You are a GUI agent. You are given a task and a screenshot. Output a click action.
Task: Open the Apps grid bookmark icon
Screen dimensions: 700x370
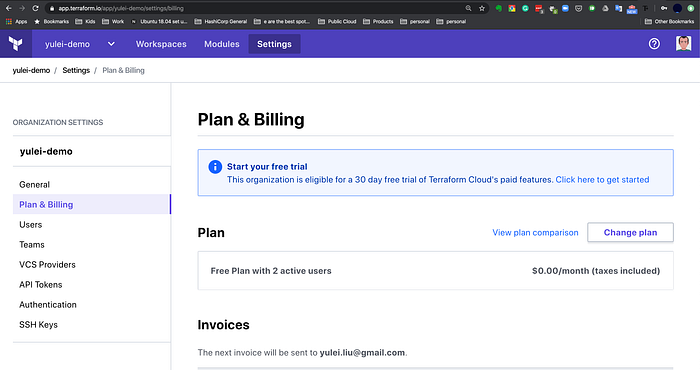click(8, 21)
